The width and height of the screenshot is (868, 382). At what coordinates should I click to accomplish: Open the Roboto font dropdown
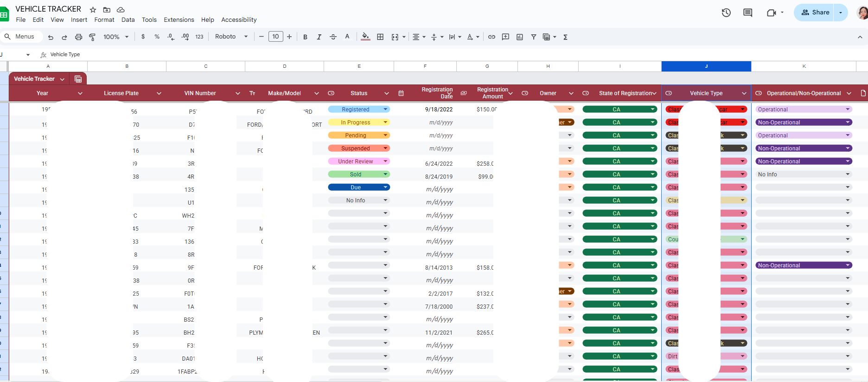click(231, 37)
